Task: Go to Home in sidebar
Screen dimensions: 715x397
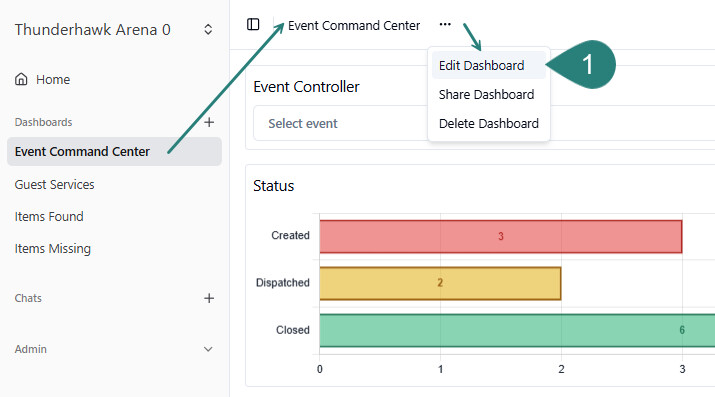Action: coord(53,79)
